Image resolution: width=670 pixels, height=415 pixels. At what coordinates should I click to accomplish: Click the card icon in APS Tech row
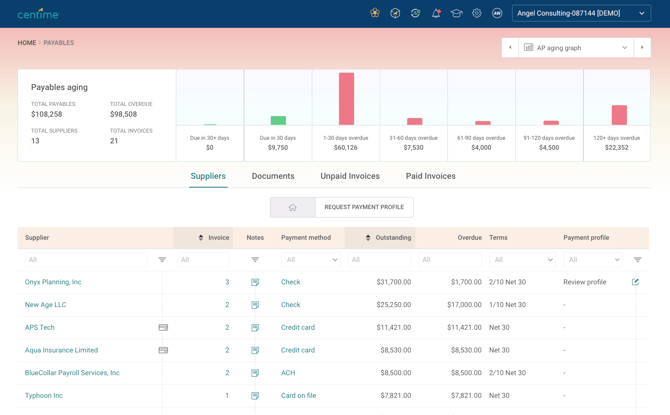(x=163, y=327)
